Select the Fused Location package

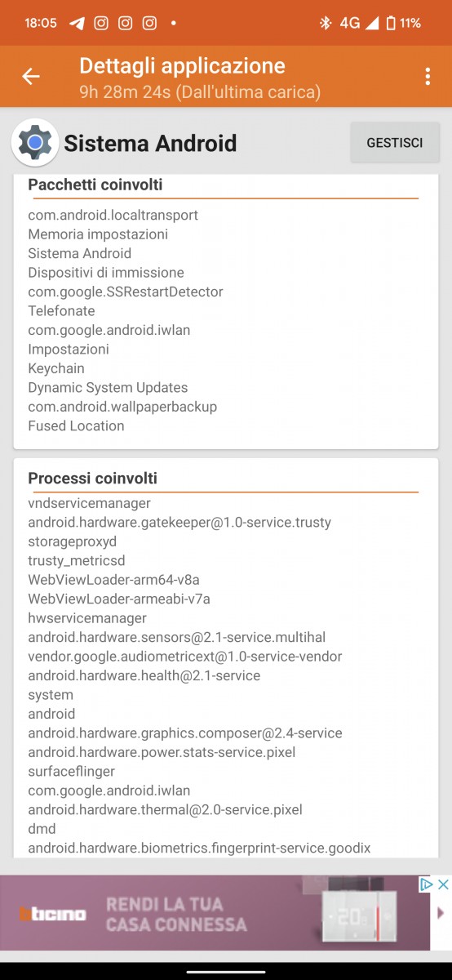[x=77, y=425]
